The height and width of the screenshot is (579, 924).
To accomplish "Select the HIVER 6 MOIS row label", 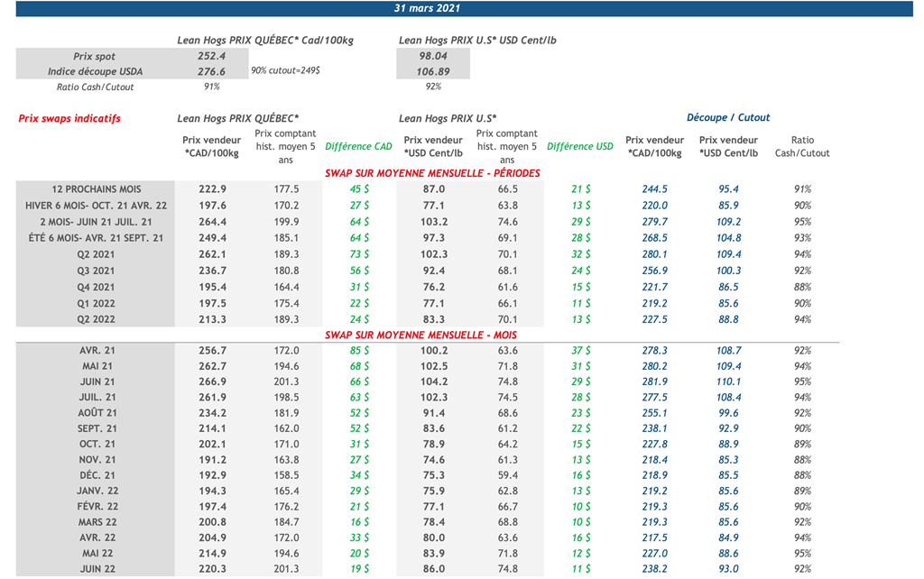I will [x=97, y=206].
